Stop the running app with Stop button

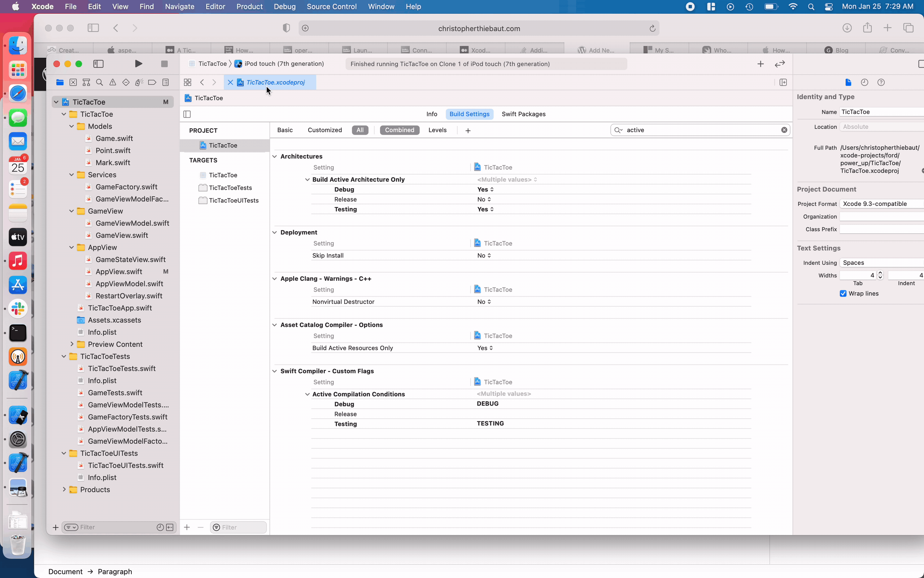coord(164,64)
